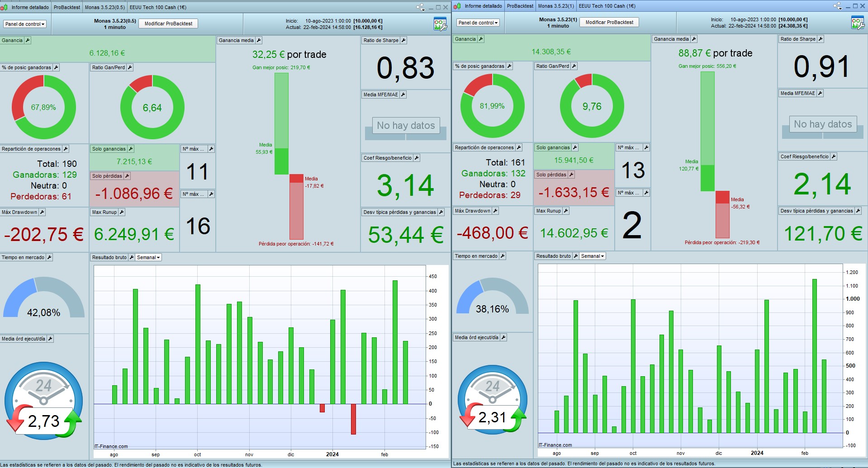Open Panel de control dropdown in Monas 3.5.23(0.5) window
The width and height of the screenshot is (868, 468).
pos(25,24)
